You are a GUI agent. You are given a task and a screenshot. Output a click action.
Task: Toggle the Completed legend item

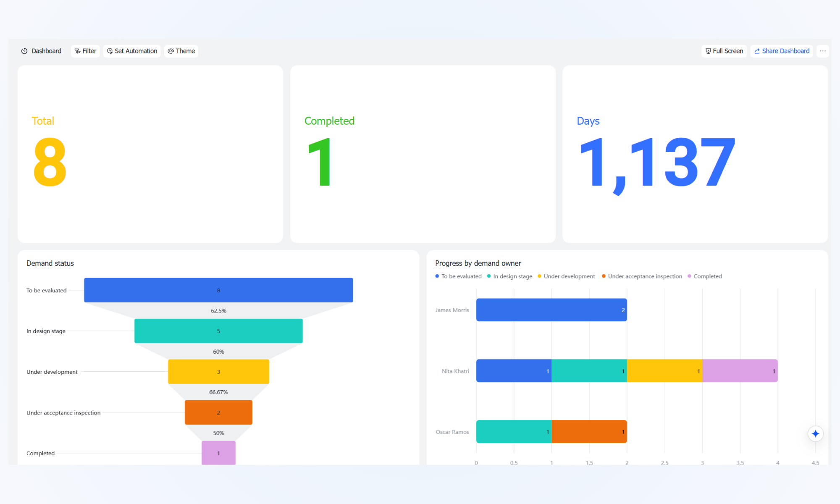tap(704, 276)
